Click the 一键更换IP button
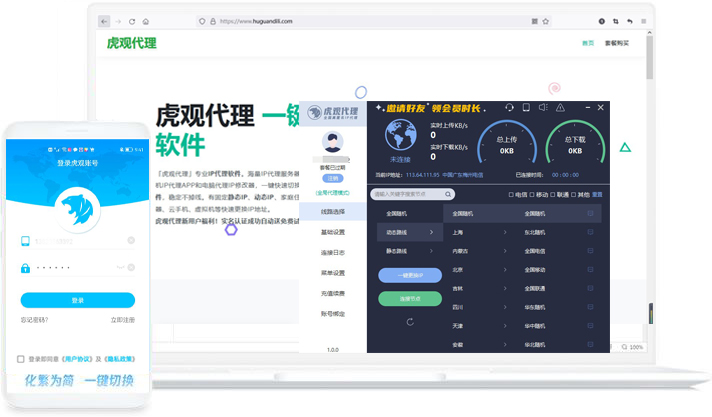The height and width of the screenshot is (417, 712). coord(410,275)
